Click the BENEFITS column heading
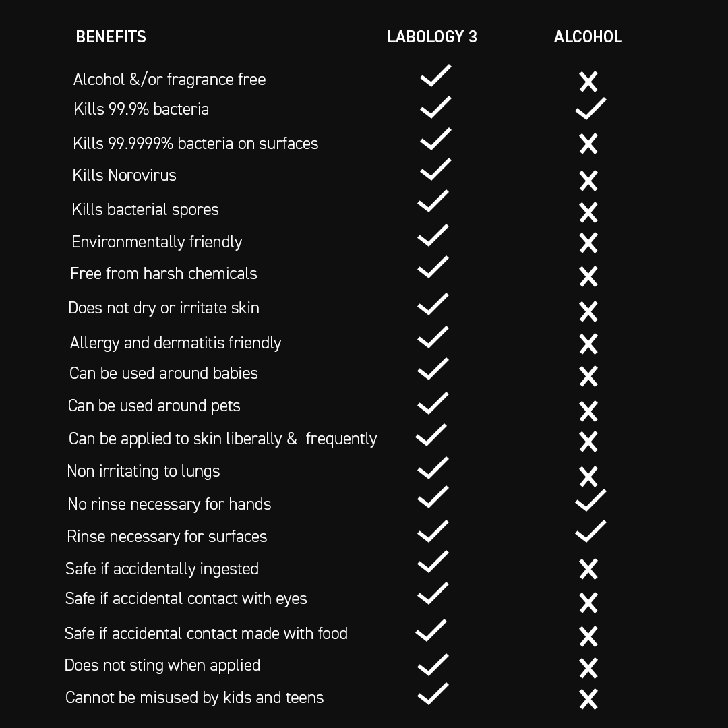Screen dimensions: 728x728 [x=111, y=37]
